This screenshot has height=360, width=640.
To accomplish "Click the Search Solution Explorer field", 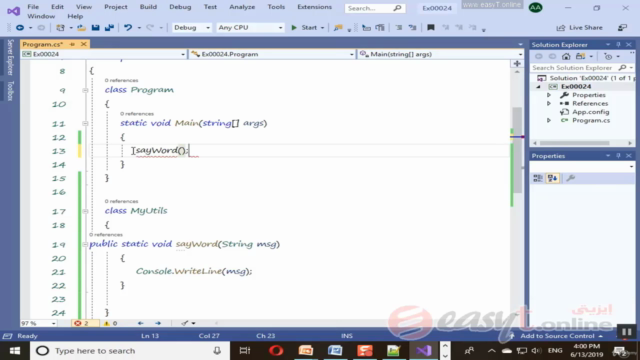I will coord(582,67).
